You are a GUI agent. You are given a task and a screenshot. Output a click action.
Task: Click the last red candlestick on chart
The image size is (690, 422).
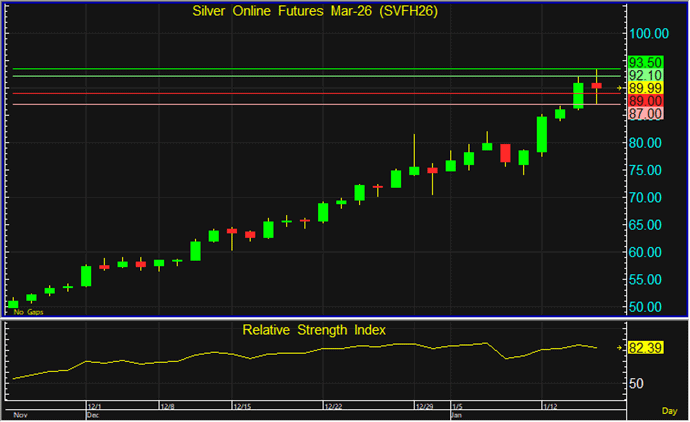[x=596, y=86]
